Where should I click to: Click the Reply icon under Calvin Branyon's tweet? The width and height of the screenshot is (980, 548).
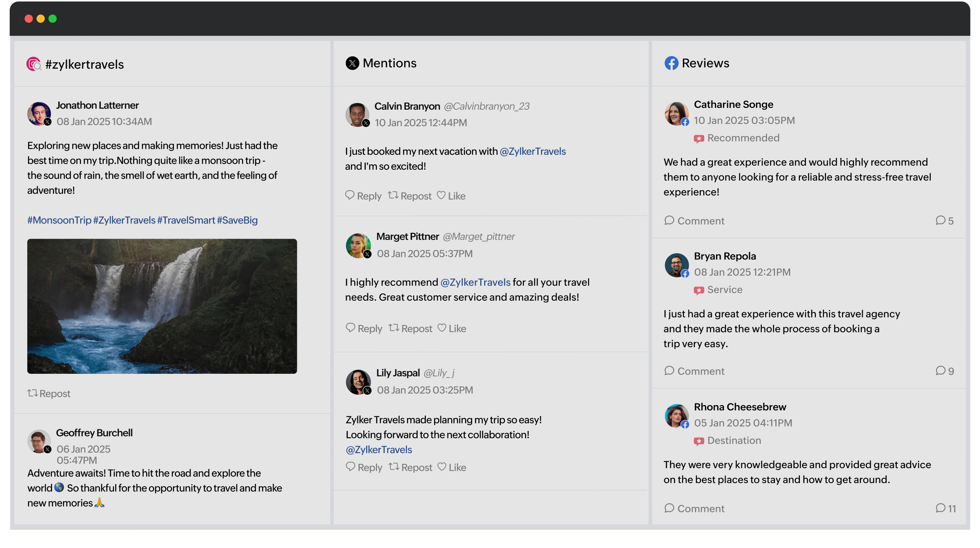click(x=351, y=195)
